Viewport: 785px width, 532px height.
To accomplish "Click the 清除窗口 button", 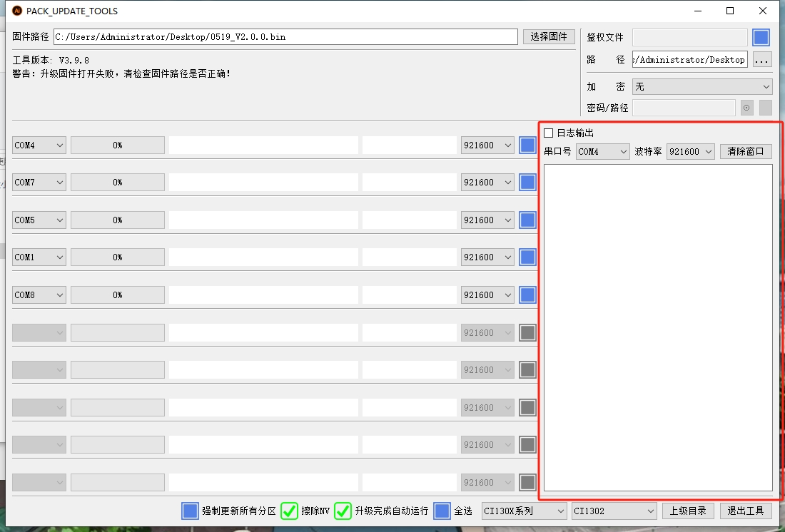I will coord(745,151).
